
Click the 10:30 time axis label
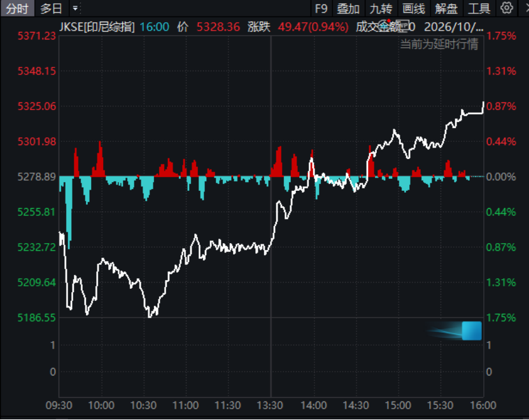click(x=144, y=405)
